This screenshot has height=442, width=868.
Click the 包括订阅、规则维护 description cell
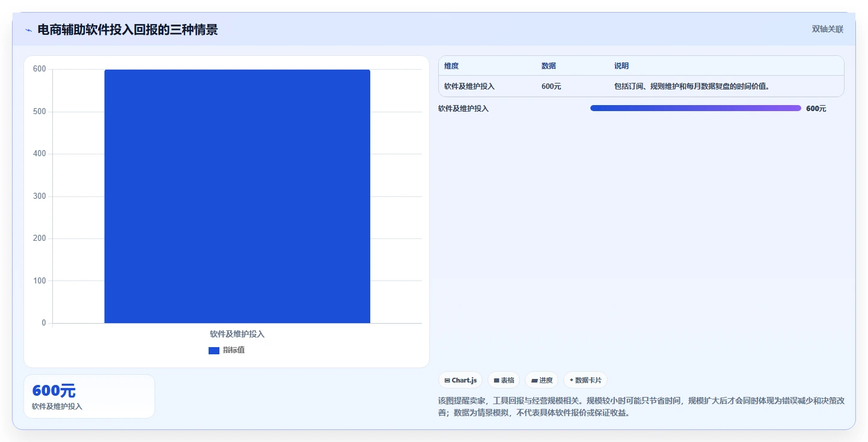point(692,86)
